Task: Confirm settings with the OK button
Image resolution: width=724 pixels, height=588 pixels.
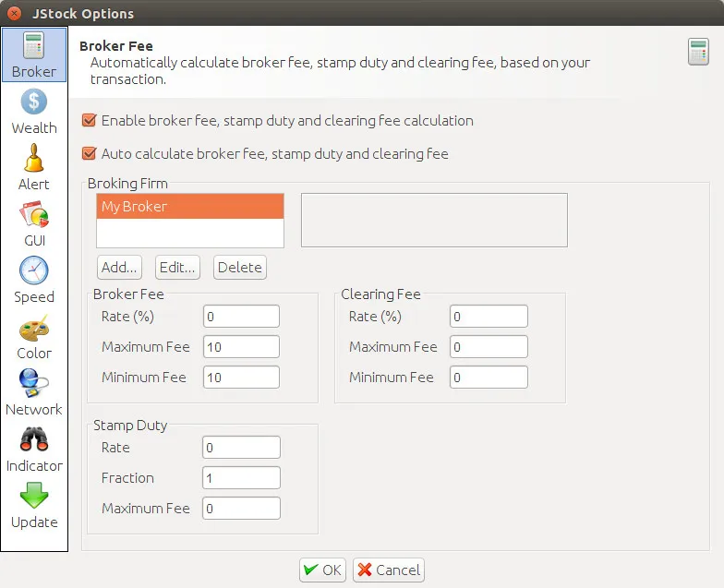Action: click(x=323, y=570)
